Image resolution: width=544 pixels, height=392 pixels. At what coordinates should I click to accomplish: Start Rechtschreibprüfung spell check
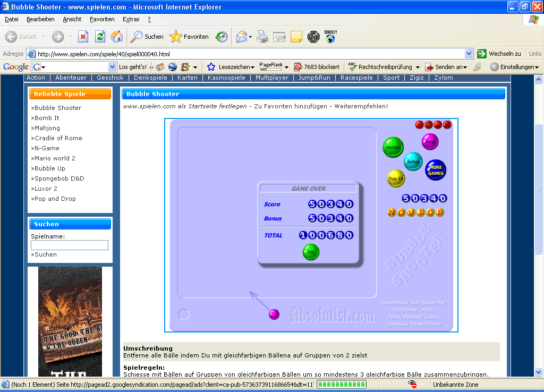[380, 67]
